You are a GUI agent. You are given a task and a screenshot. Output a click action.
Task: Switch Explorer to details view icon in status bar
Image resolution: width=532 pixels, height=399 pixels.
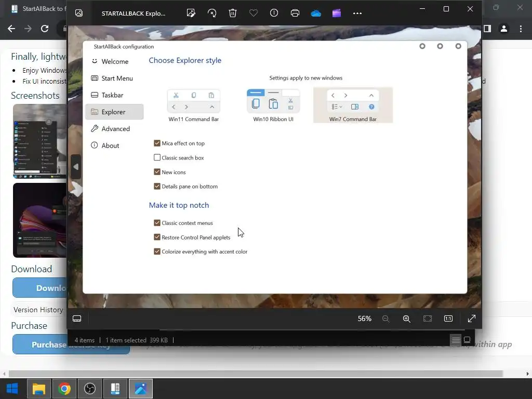click(x=456, y=340)
